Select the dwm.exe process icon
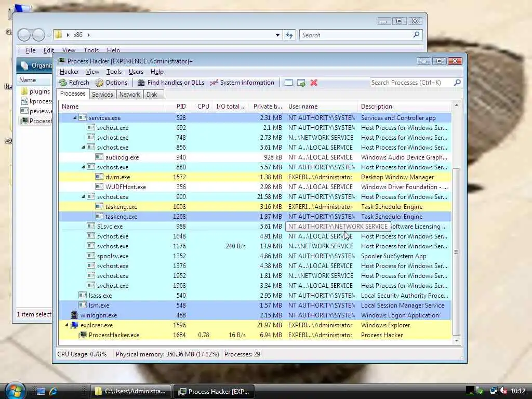This screenshot has height=399, width=532. tap(99, 177)
